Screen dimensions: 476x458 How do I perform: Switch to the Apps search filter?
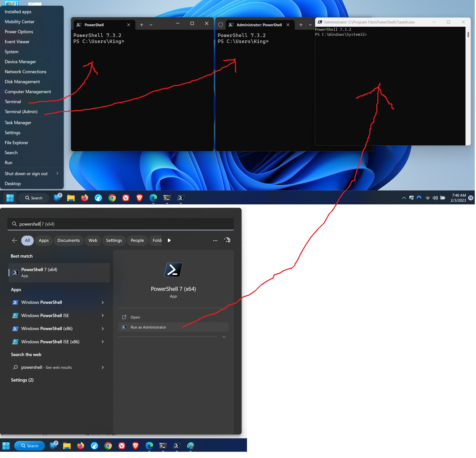pos(44,240)
